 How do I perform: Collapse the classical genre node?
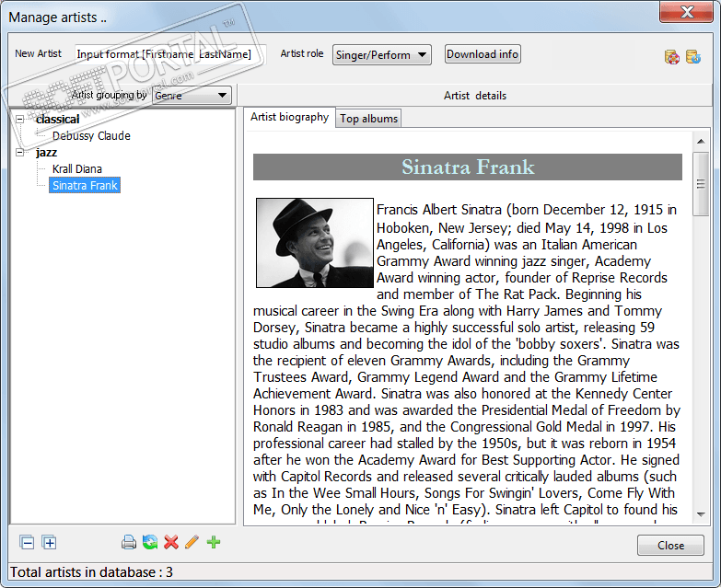point(19,120)
